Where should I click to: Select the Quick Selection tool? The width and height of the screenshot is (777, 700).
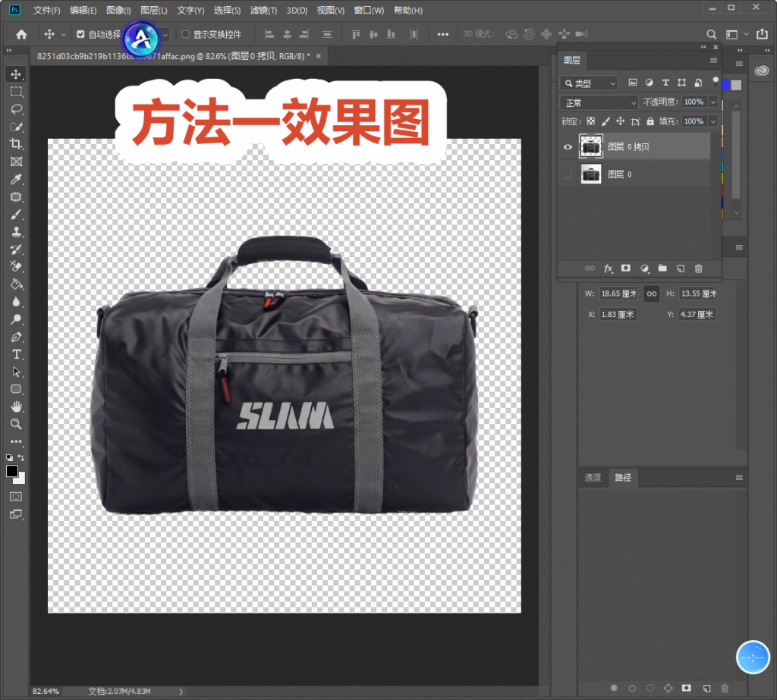click(16, 127)
